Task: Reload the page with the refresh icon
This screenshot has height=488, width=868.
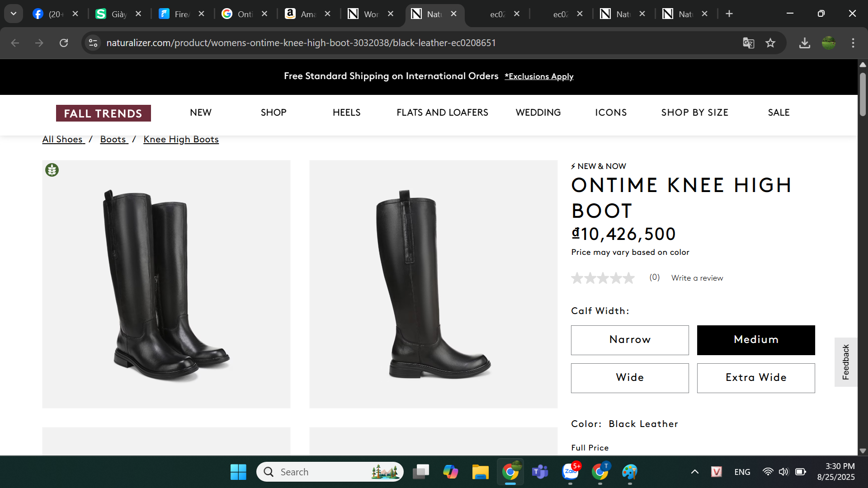Action: point(64,43)
